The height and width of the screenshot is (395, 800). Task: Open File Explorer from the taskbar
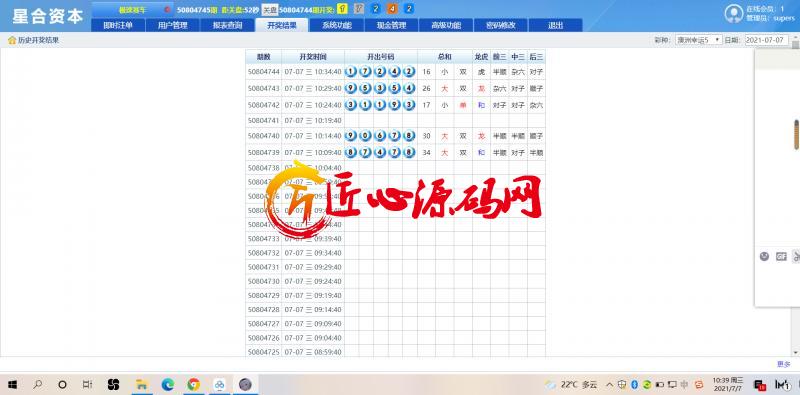pyautogui.click(x=141, y=384)
